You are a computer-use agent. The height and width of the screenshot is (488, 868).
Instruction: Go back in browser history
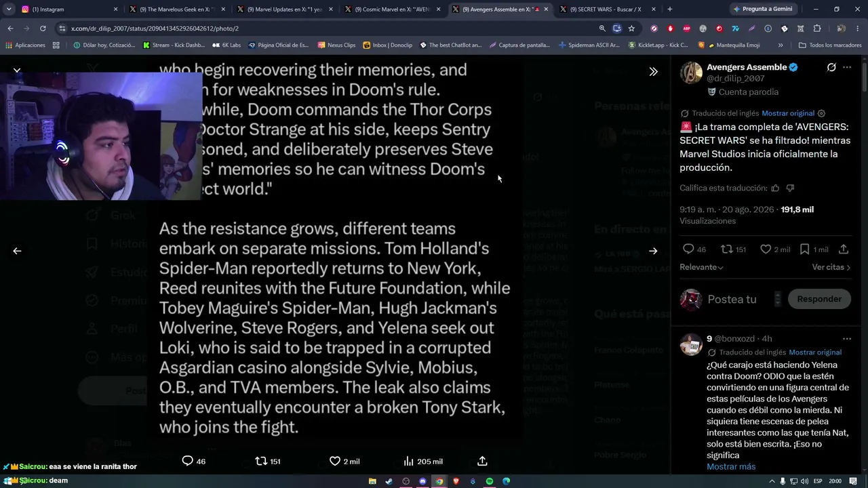(x=10, y=28)
